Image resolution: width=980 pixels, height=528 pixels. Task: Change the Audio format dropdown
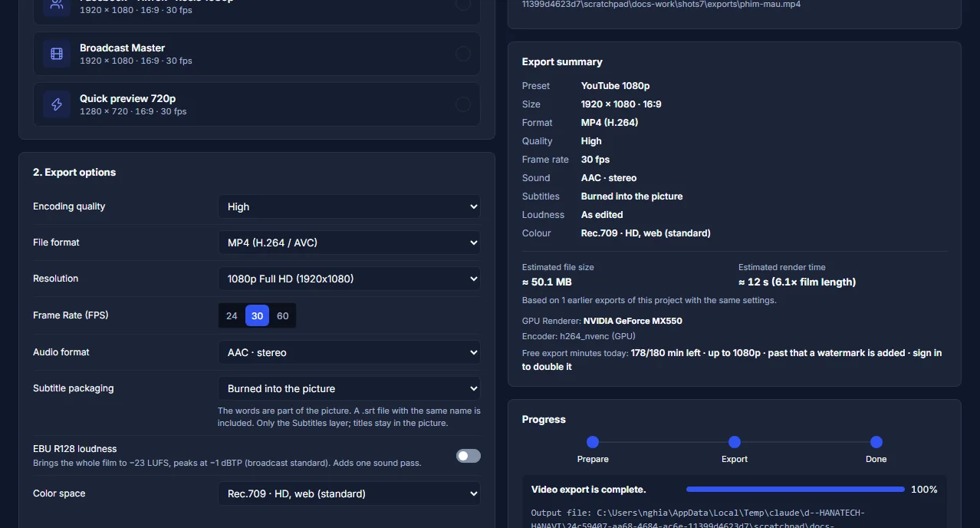(x=349, y=352)
